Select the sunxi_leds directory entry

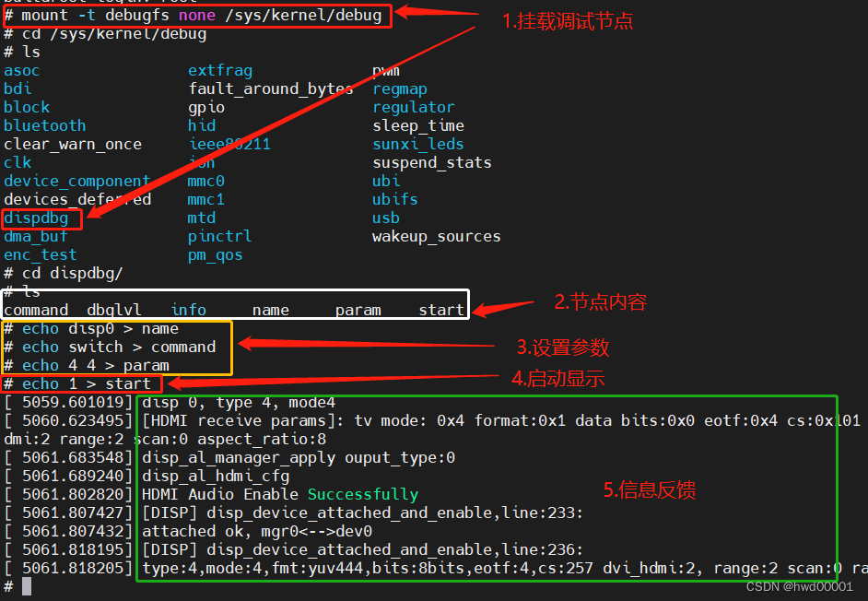[417, 144]
